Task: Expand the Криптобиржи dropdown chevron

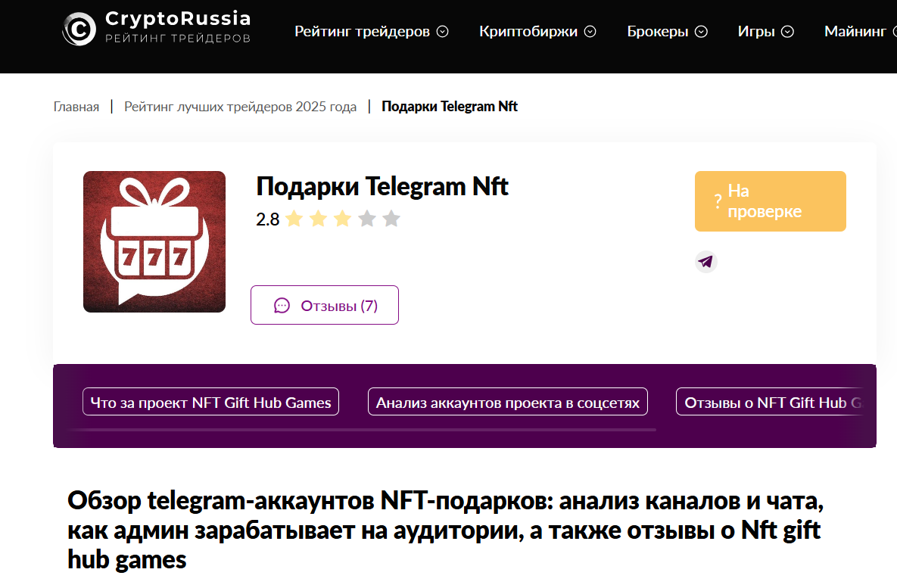Action: click(590, 32)
